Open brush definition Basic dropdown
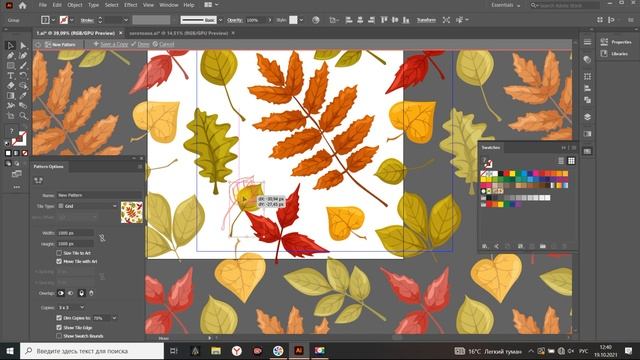This screenshot has height=360, width=640. pyautogui.click(x=220, y=20)
